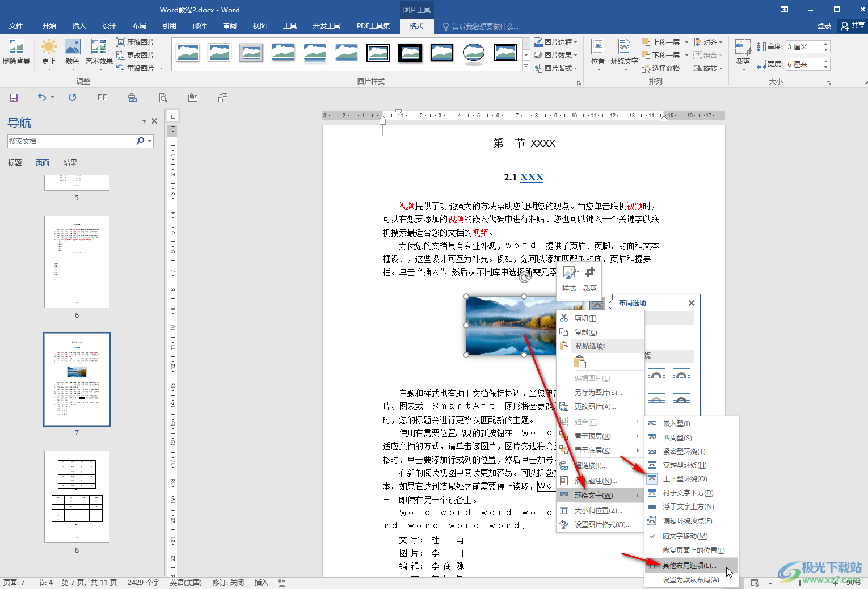Select Copy (复制) in context menu

[585, 333]
